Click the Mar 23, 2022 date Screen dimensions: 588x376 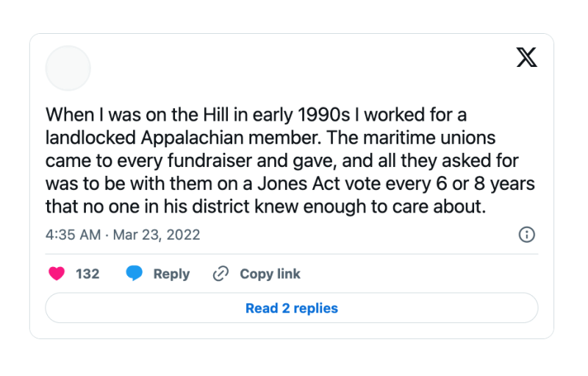point(157,235)
